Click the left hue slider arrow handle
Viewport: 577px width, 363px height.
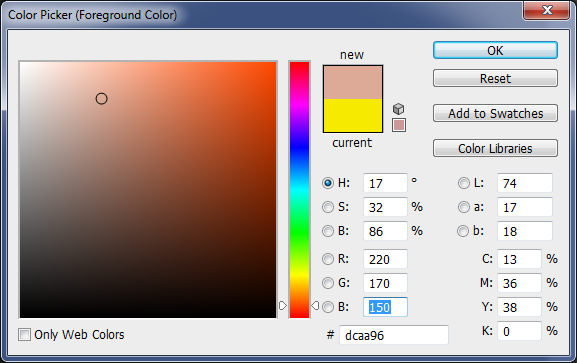283,306
